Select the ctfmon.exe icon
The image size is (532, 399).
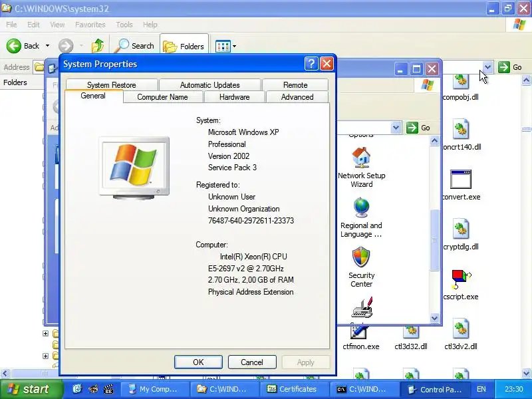click(x=358, y=332)
